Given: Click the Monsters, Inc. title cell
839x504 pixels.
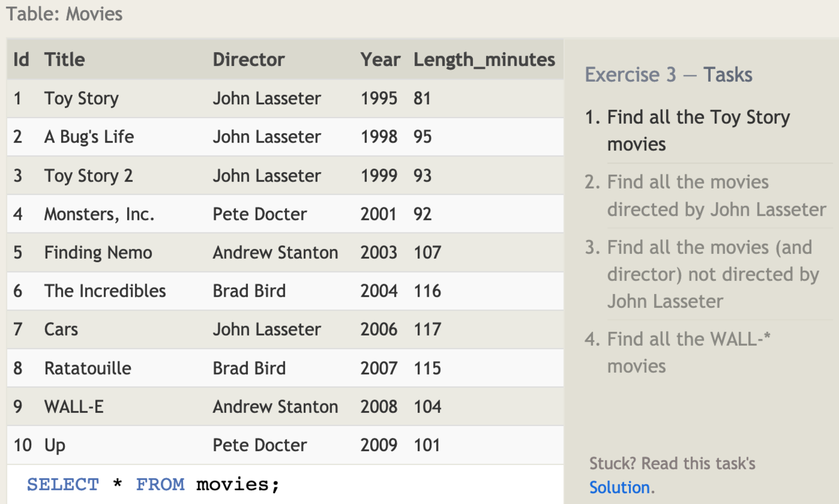Looking at the screenshot, I should [x=99, y=214].
